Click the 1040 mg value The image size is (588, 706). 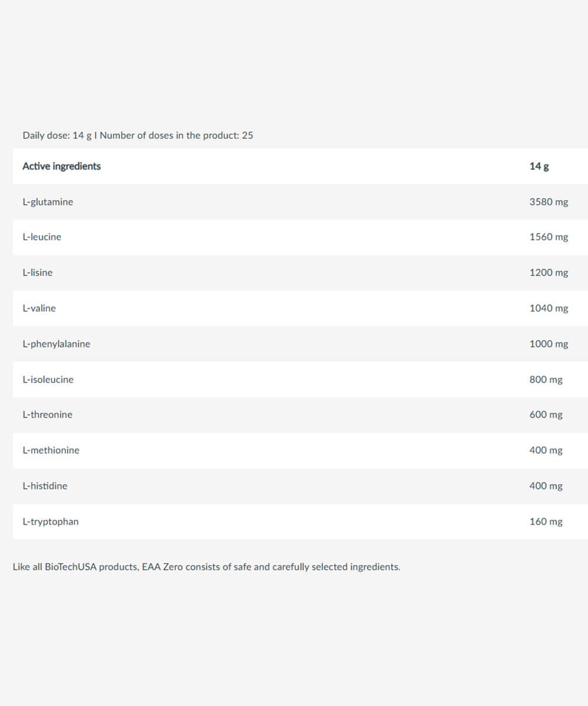click(x=549, y=308)
